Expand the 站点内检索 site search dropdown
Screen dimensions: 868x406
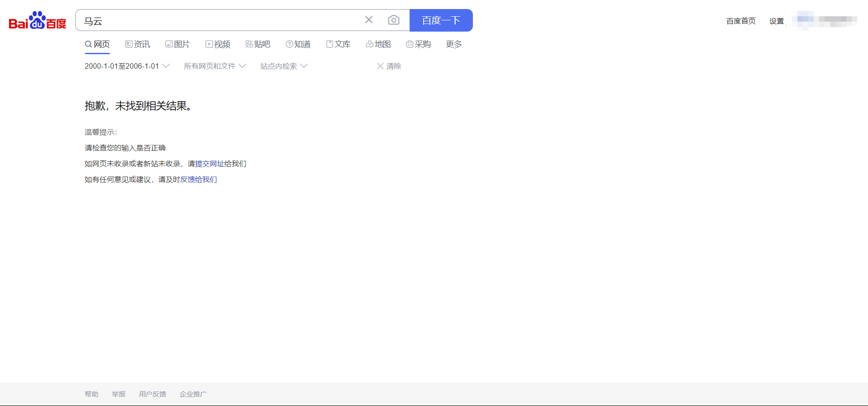click(283, 66)
